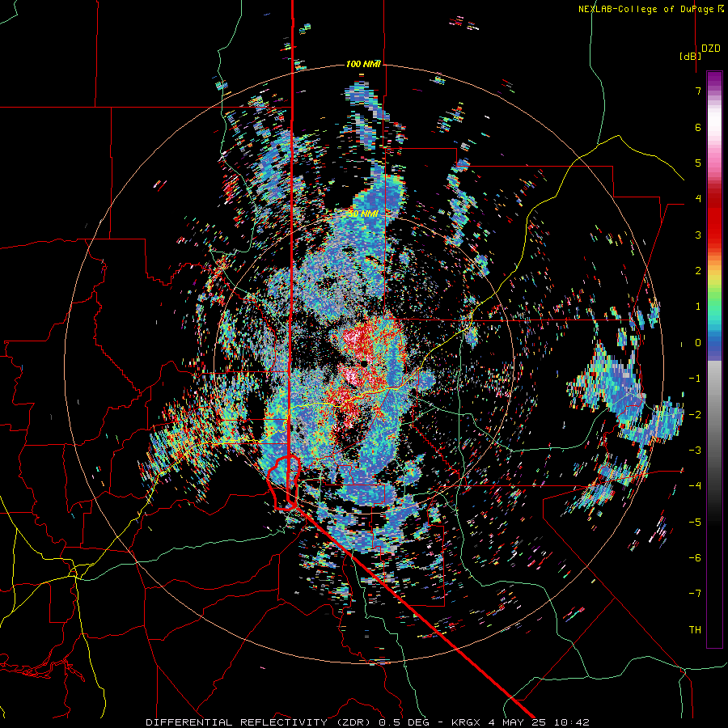This screenshot has height=728, width=728.
Task: Click the TH label on the color scale
Action: (695, 630)
